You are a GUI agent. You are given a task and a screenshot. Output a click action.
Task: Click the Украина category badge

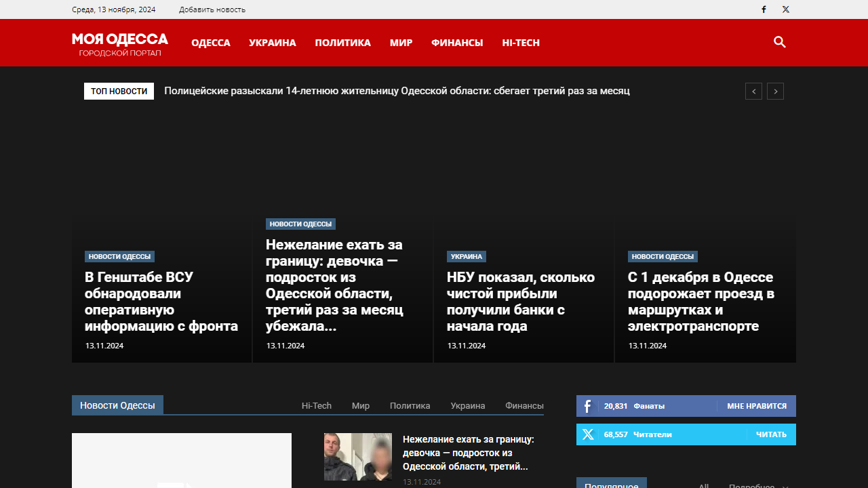467,257
